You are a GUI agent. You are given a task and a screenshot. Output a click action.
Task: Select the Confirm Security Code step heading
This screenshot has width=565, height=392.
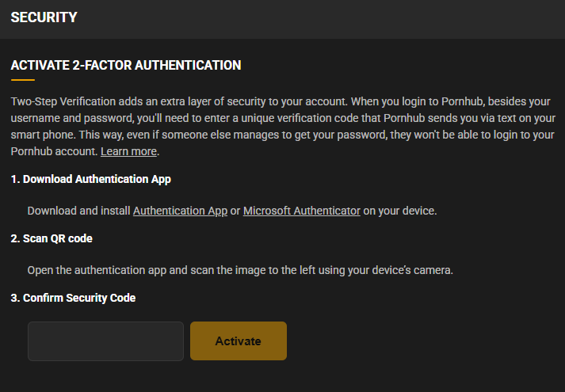click(x=73, y=298)
